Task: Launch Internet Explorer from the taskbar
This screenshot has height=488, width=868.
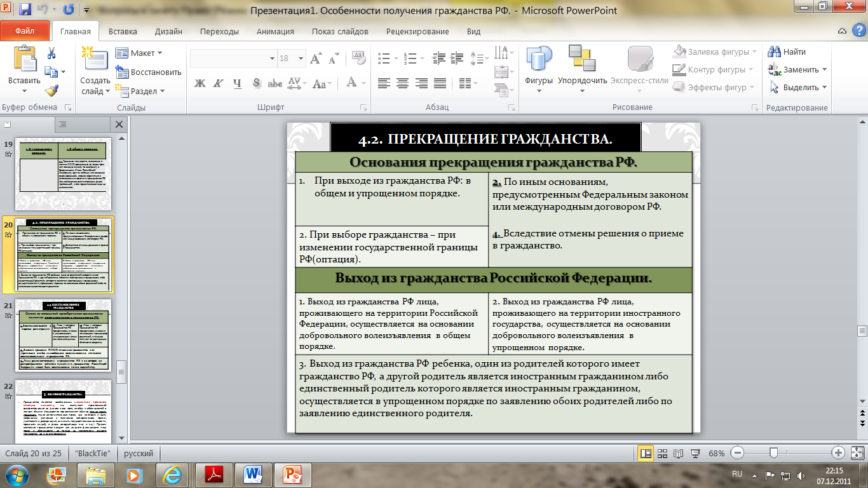Action: coord(173,474)
